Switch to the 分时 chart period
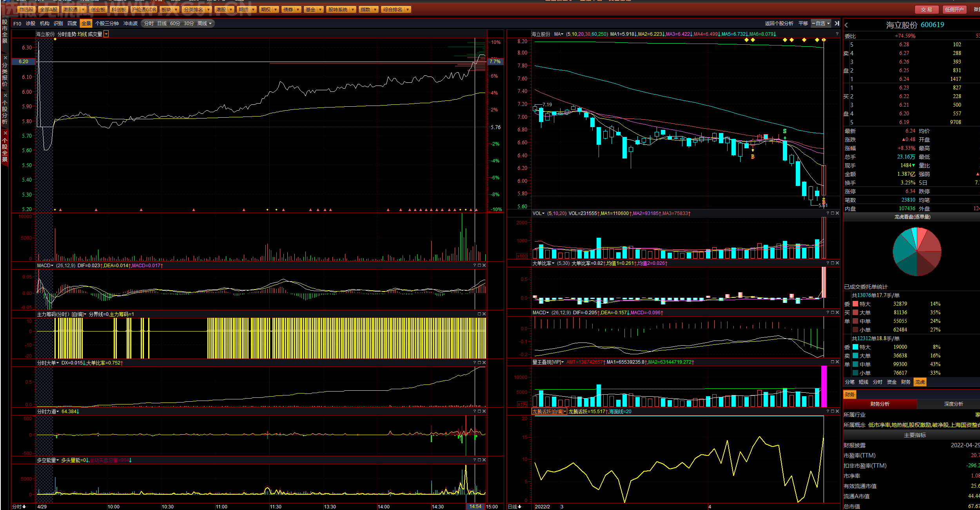The width and height of the screenshot is (980, 510). [x=149, y=24]
